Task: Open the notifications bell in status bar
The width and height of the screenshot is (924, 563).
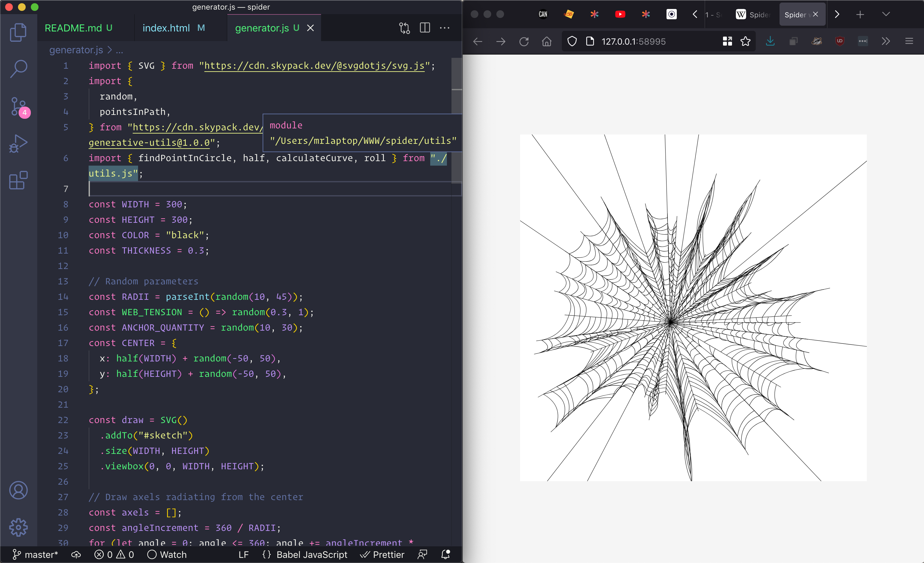Action: (446, 554)
